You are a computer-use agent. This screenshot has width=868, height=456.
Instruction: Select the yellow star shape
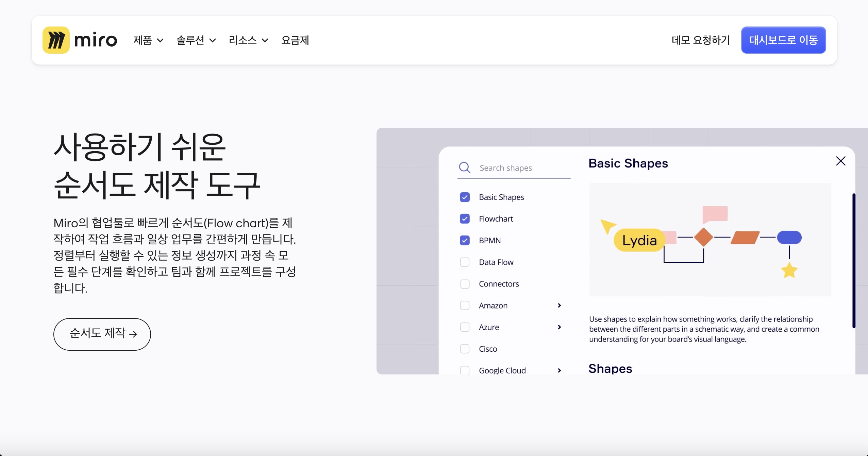tap(788, 270)
